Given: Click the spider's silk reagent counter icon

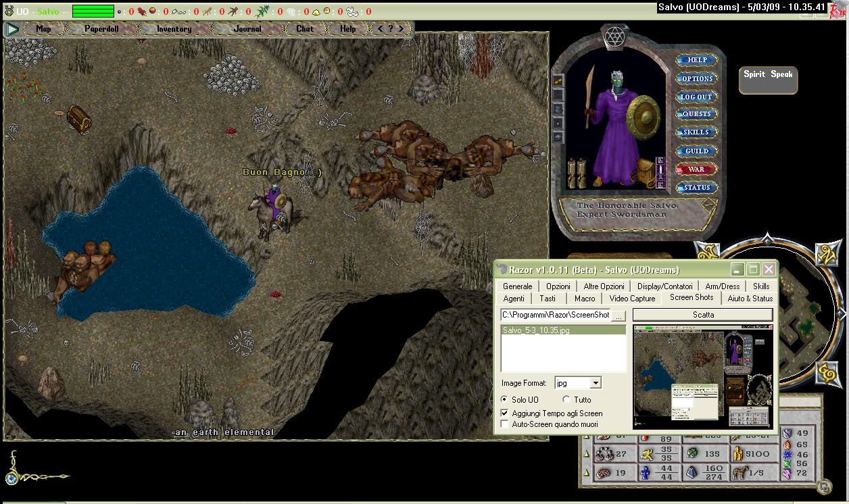Looking at the screenshot, I should tap(291, 11).
